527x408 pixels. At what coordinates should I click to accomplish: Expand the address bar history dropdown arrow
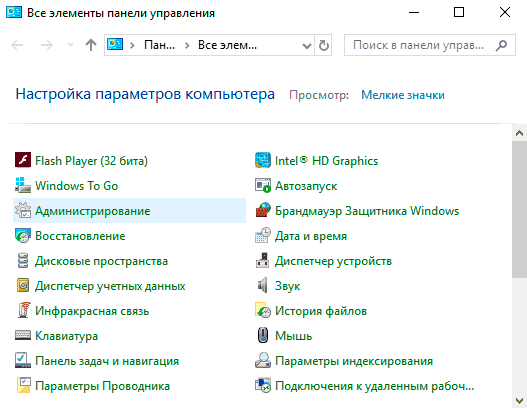[307, 45]
